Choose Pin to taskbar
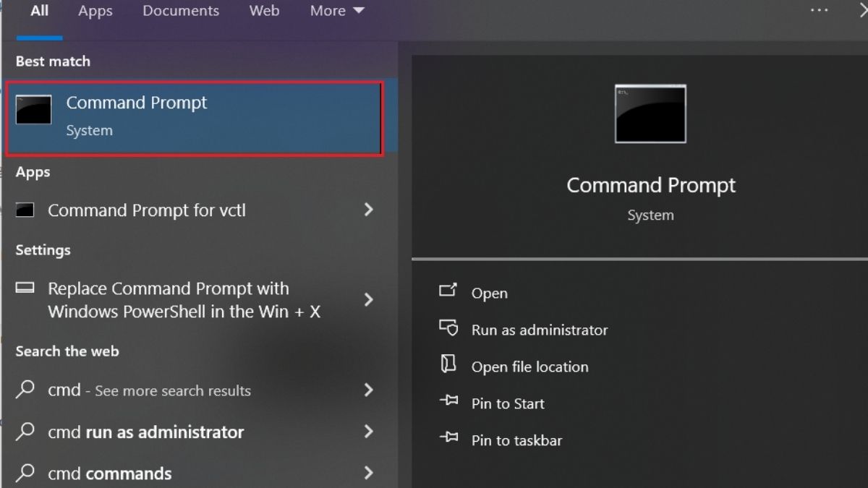 coord(516,440)
